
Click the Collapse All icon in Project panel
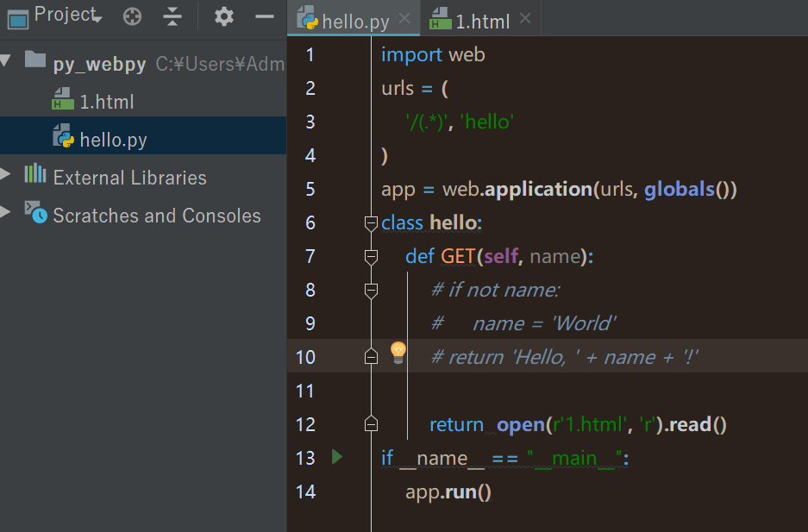point(173,16)
